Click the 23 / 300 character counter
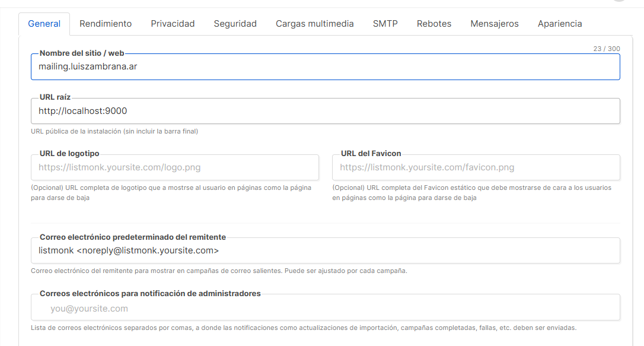Image resolution: width=644 pixels, height=346 pixels. 606,49
